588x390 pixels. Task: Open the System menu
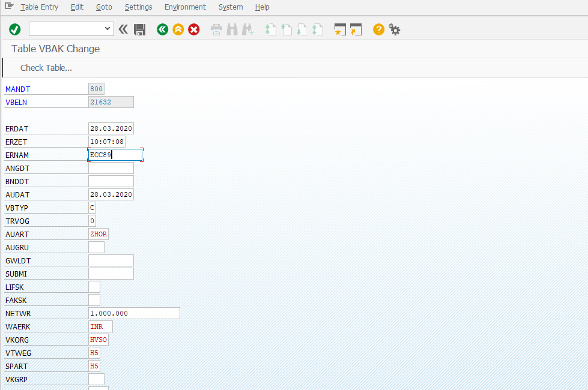pyautogui.click(x=231, y=7)
